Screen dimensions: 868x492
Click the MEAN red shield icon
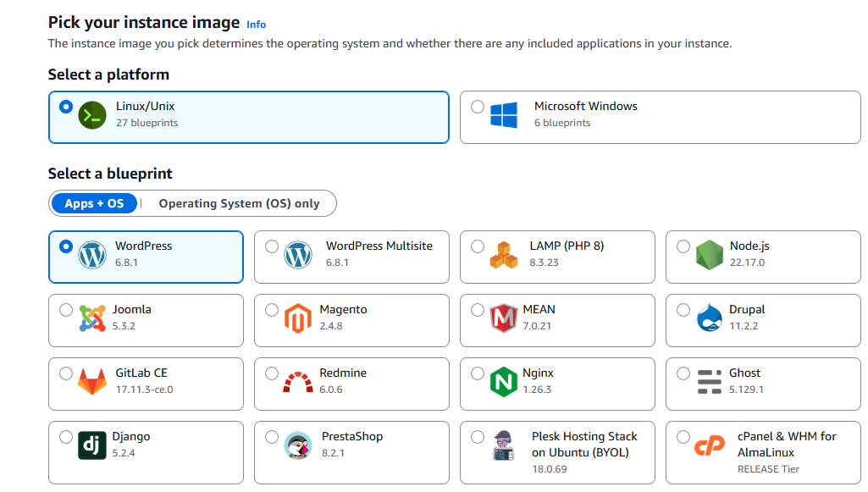[x=504, y=318]
